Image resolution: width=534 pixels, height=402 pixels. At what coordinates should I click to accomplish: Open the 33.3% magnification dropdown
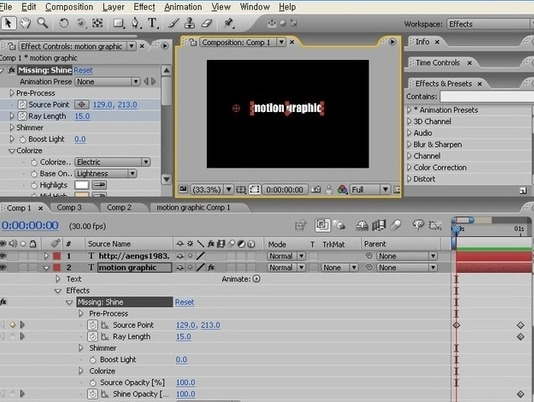[x=211, y=190]
